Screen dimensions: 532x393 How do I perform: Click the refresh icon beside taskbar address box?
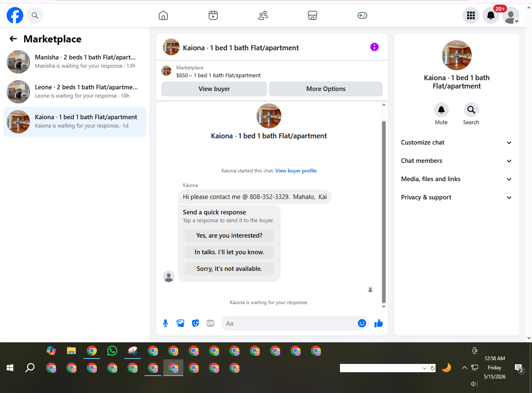click(432, 368)
